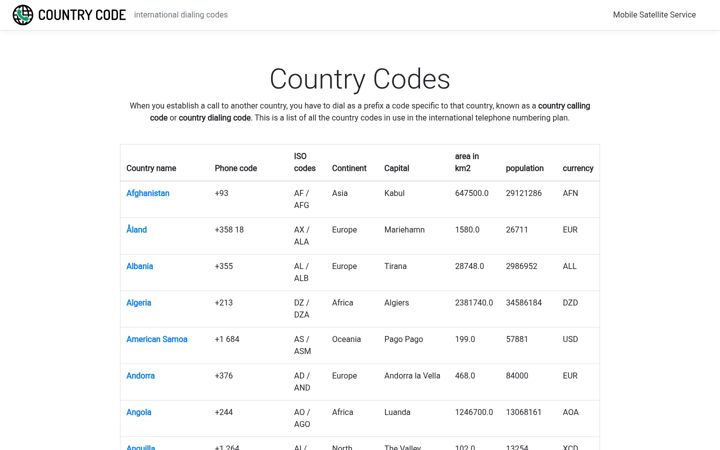Click the 'AD / AND' ISO code cell

pos(302,382)
